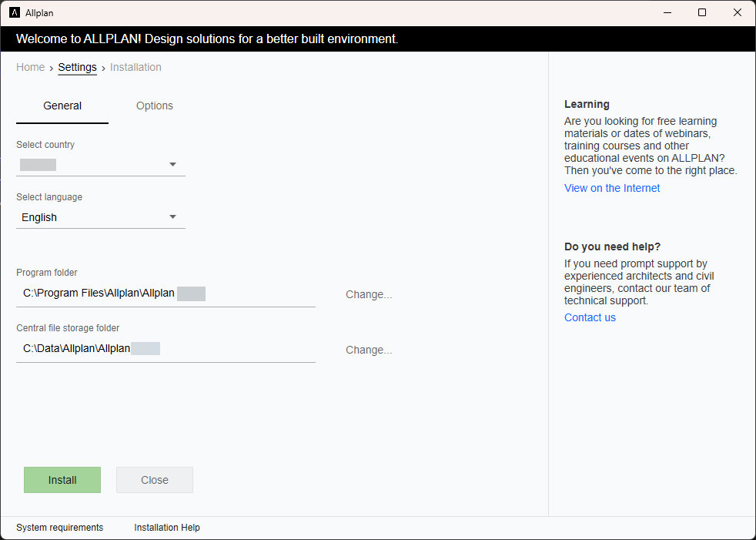Open the View on the Internet link

612,188
